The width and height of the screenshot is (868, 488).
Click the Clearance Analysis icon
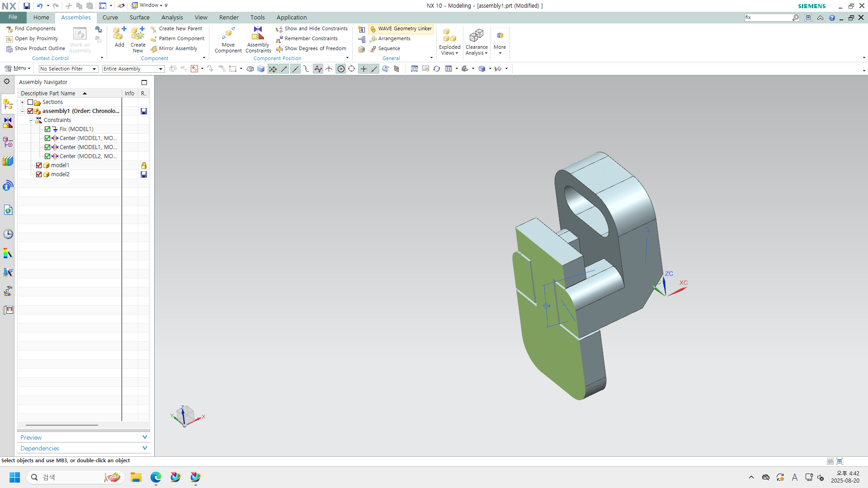pos(476,36)
